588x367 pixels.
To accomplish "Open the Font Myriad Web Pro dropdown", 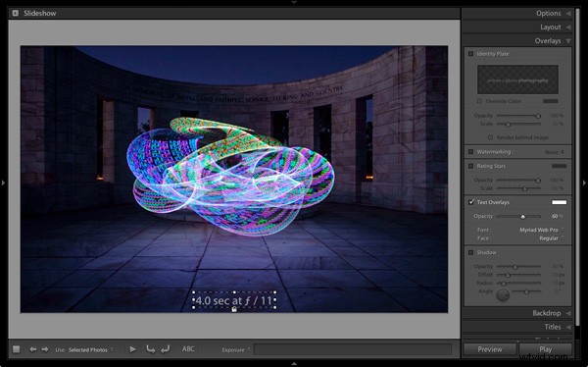I will coord(542,230).
